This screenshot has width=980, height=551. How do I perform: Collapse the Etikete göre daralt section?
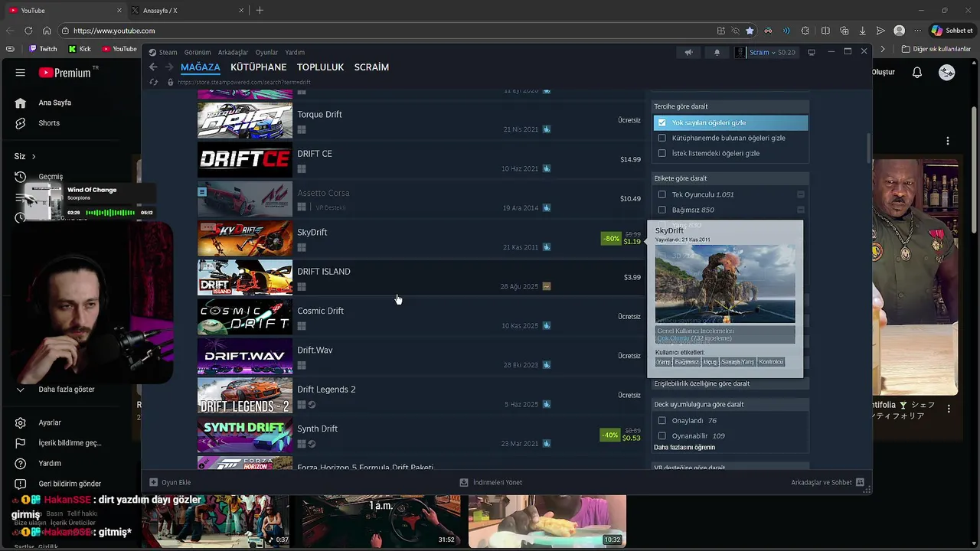pyautogui.click(x=730, y=178)
